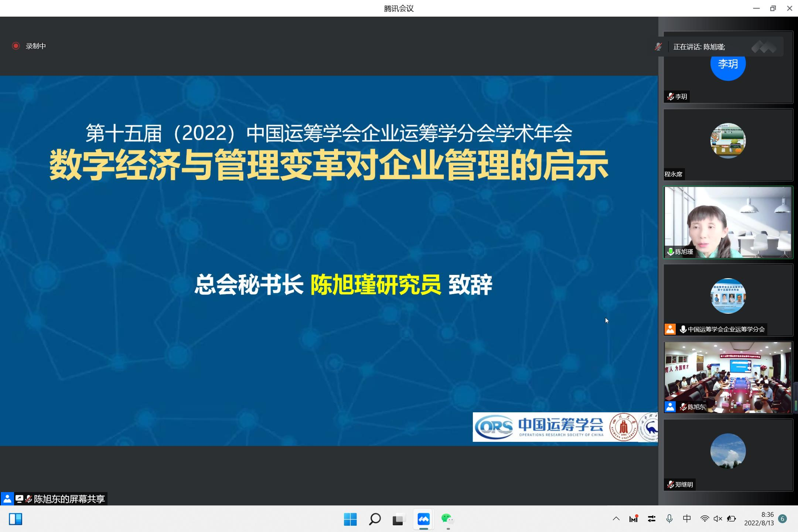Click the green active mic icon of 陈旭瑾
The height and width of the screenshot is (532, 798).
pos(670,252)
